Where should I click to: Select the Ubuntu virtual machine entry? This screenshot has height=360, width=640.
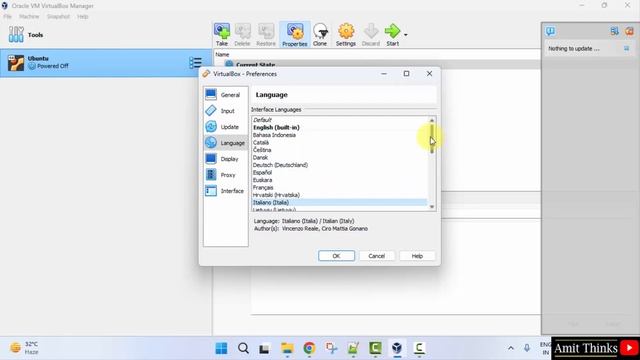coord(105,62)
